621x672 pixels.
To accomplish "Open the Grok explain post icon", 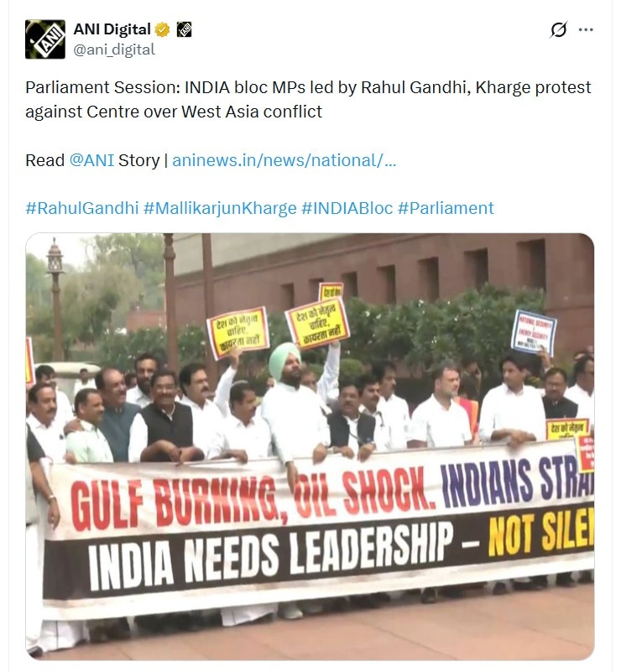I will (558, 29).
